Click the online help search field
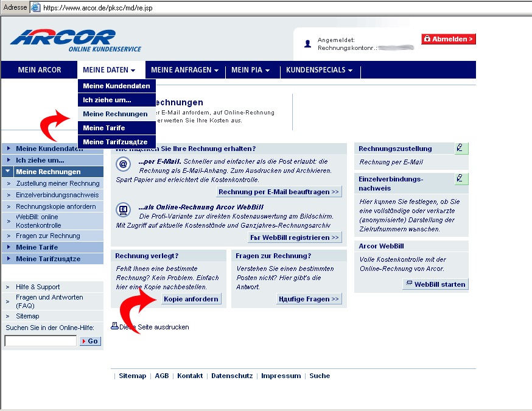 click(x=40, y=341)
